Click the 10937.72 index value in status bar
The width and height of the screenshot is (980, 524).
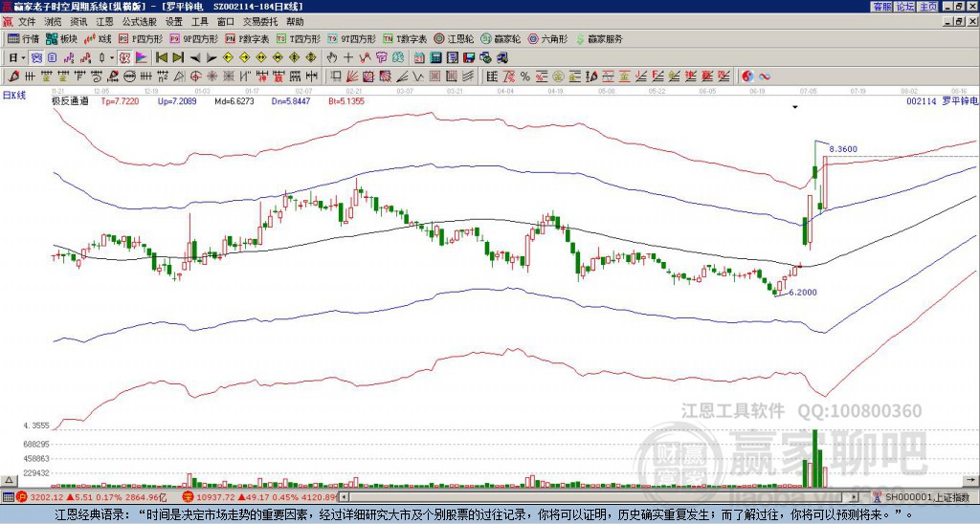click(x=216, y=497)
